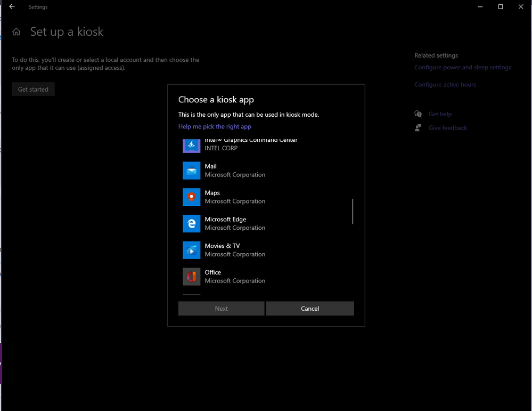Cancel the kiosk app dialog
The image size is (532, 411).
click(x=310, y=309)
